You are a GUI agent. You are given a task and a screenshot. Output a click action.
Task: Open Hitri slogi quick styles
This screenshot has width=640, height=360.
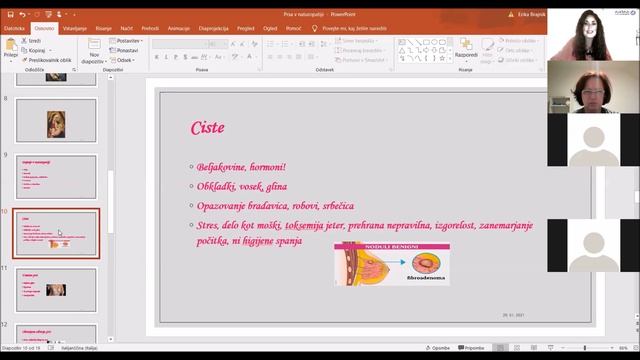pos(487,50)
